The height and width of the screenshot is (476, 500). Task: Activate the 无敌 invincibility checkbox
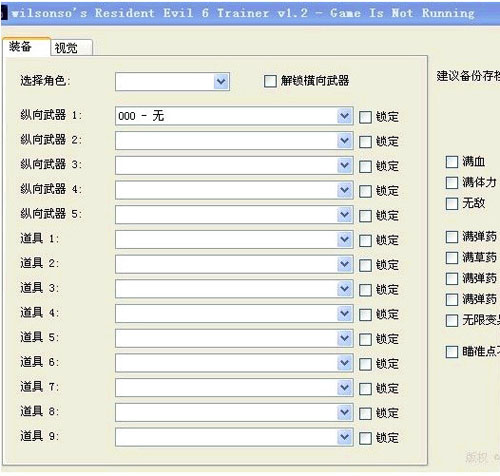(452, 203)
